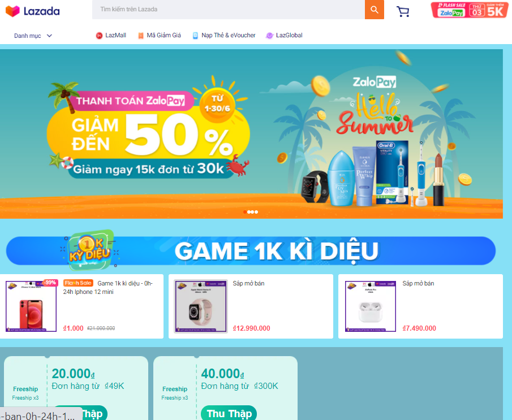The width and height of the screenshot is (512, 420).
Task: Click Thu Thập on the 40.000đ voucher
Action: (x=229, y=413)
